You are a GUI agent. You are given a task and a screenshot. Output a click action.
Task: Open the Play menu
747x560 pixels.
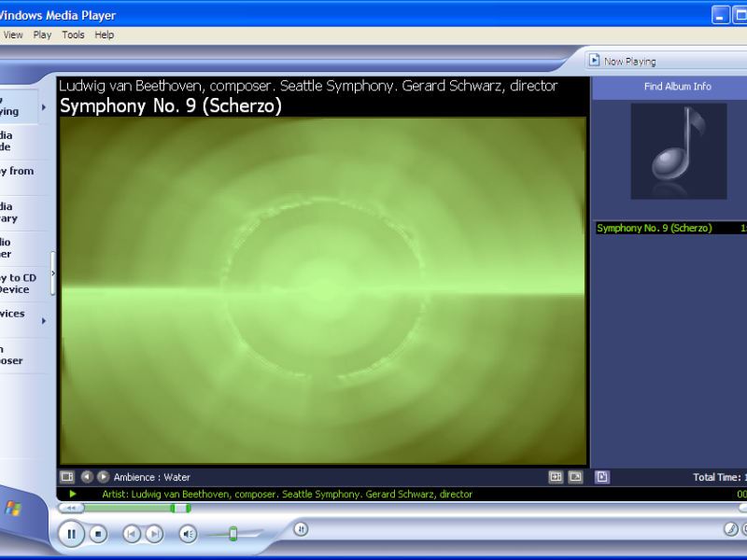point(42,35)
